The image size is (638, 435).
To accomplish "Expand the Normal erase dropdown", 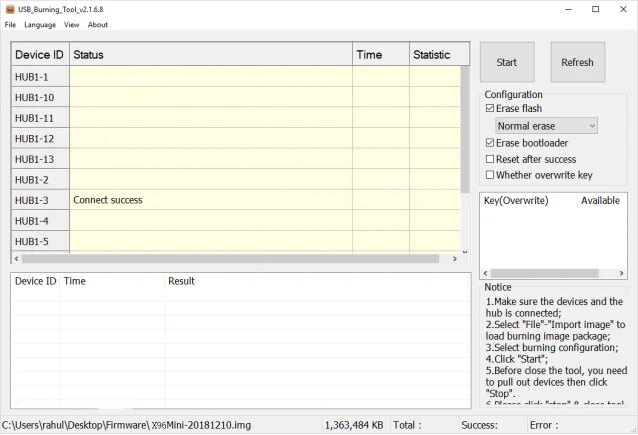I will [x=547, y=126].
